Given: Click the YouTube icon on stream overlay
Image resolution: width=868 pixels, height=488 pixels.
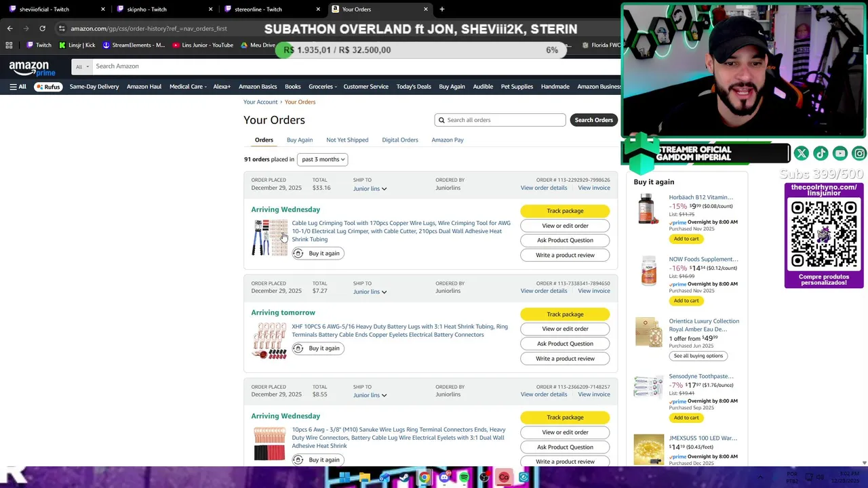Looking at the screenshot, I should 840,154.
